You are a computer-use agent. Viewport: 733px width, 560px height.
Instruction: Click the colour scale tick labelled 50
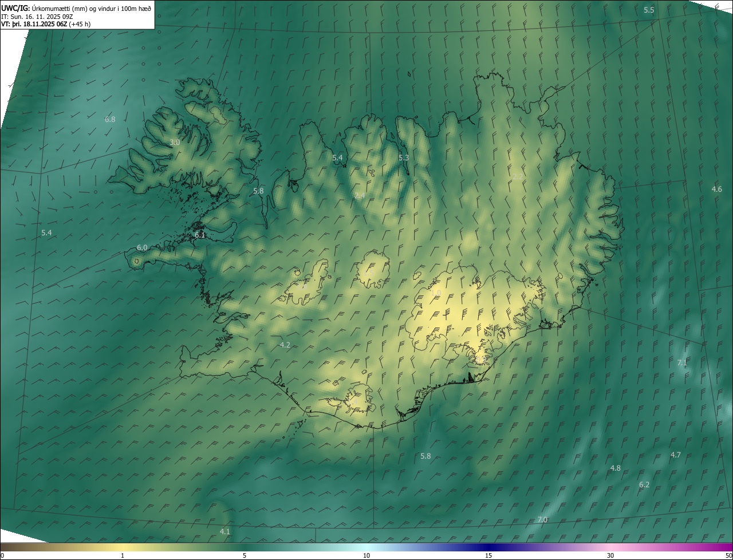point(728,555)
